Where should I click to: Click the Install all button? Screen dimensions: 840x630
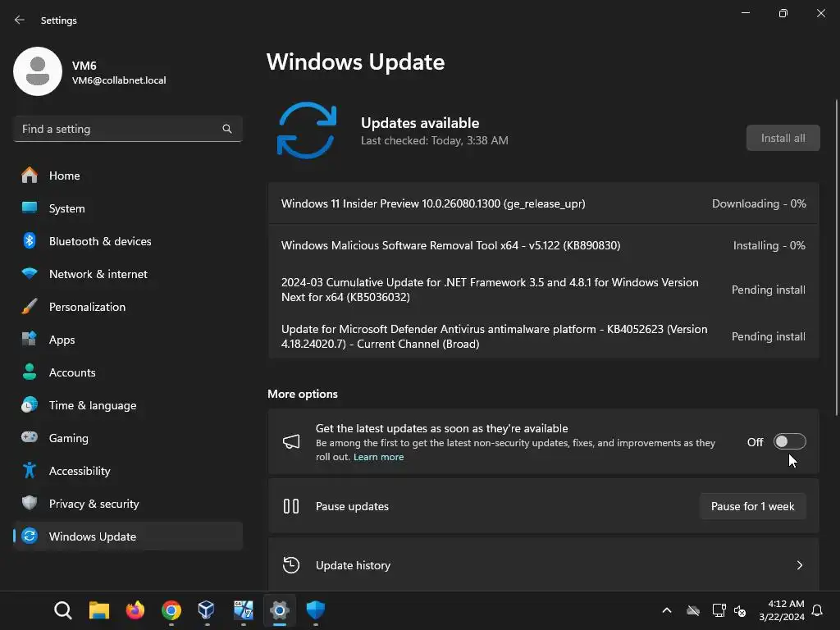point(783,138)
